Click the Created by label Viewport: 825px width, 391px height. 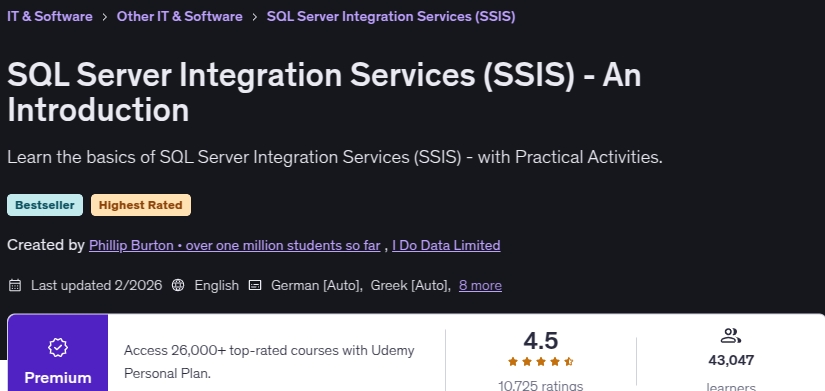pyautogui.click(x=46, y=245)
